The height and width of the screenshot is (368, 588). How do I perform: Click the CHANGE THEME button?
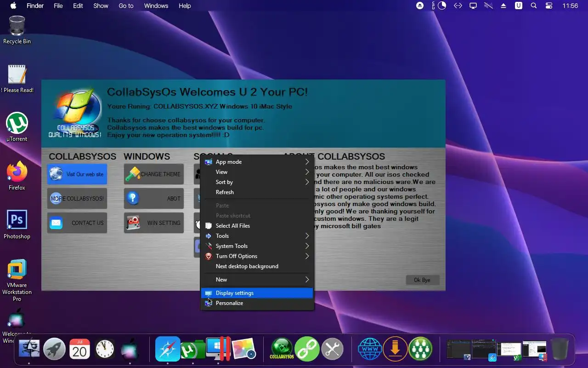tap(153, 174)
